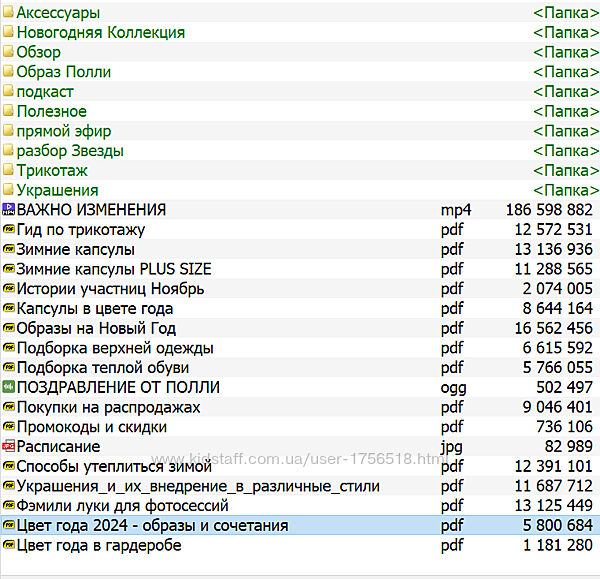Click the highlighted Цвет года 2024 file
Viewport: 600px width, 579px height.
[152, 525]
